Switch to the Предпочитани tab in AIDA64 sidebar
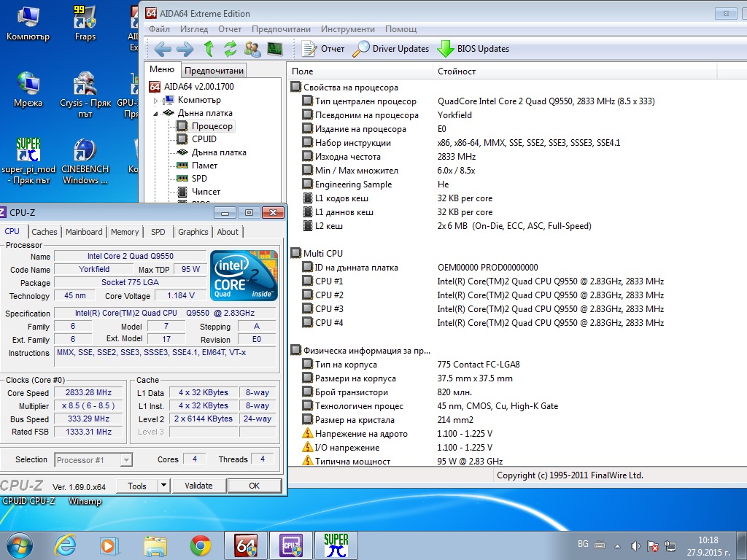 click(214, 71)
